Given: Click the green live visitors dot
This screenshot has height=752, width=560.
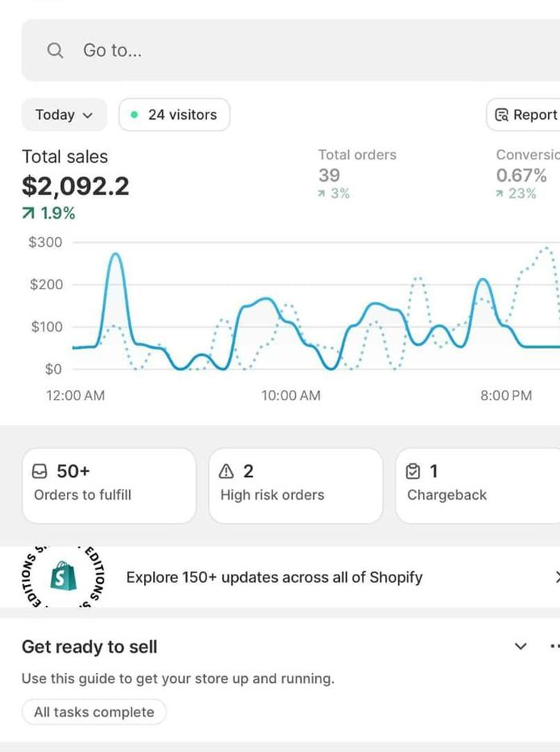Looking at the screenshot, I should pyautogui.click(x=134, y=115).
